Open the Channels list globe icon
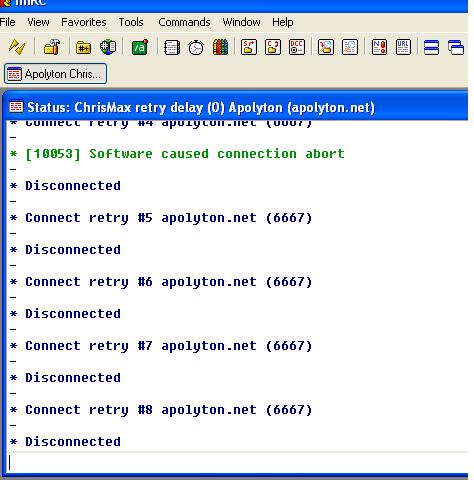474x480 pixels. tap(108, 47)
